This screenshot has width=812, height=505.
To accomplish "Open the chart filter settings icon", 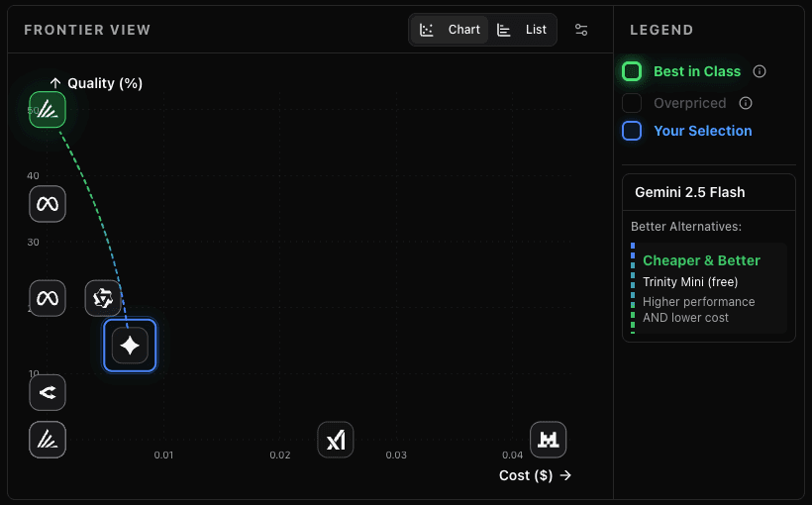I will [x=581, y=30].
